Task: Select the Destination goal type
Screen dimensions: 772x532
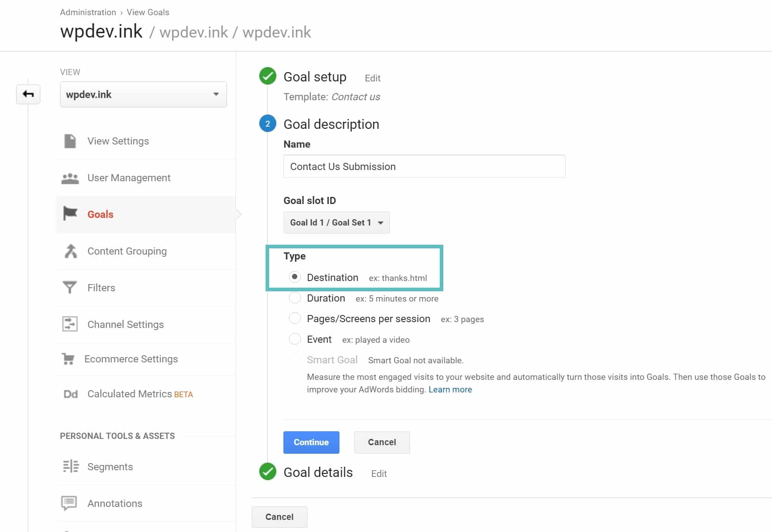Action: 295,277
